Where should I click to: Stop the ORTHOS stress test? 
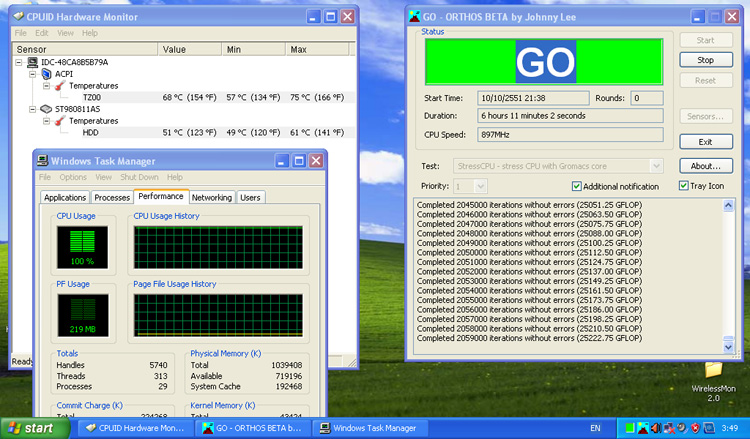pyautogui.click(x=706, y=60)
